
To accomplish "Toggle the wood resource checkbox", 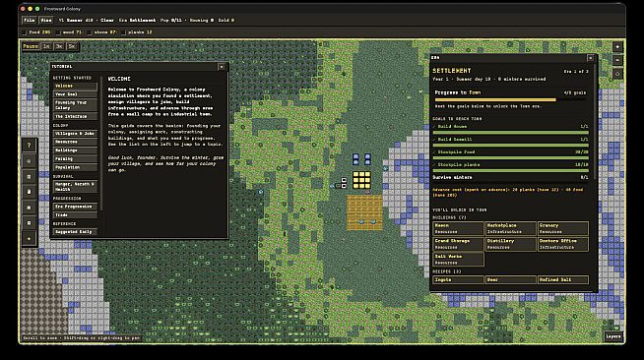I will click(x=58, y=32).
